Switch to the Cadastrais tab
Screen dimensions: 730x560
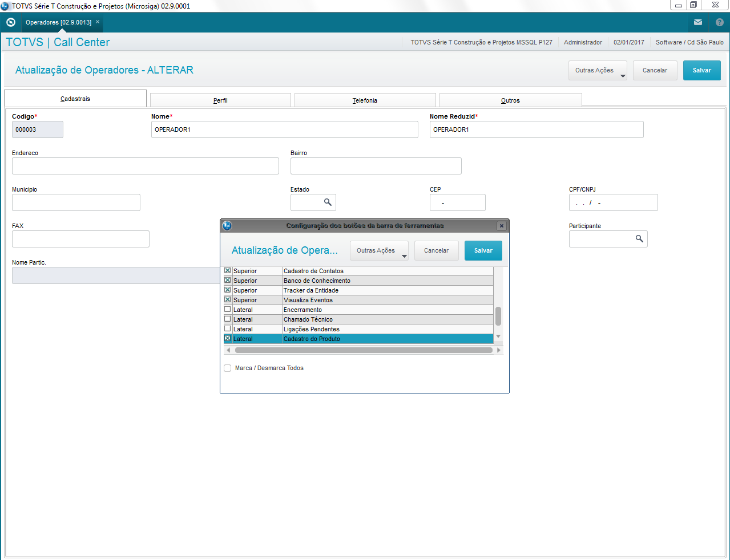(x=75, y=99)
